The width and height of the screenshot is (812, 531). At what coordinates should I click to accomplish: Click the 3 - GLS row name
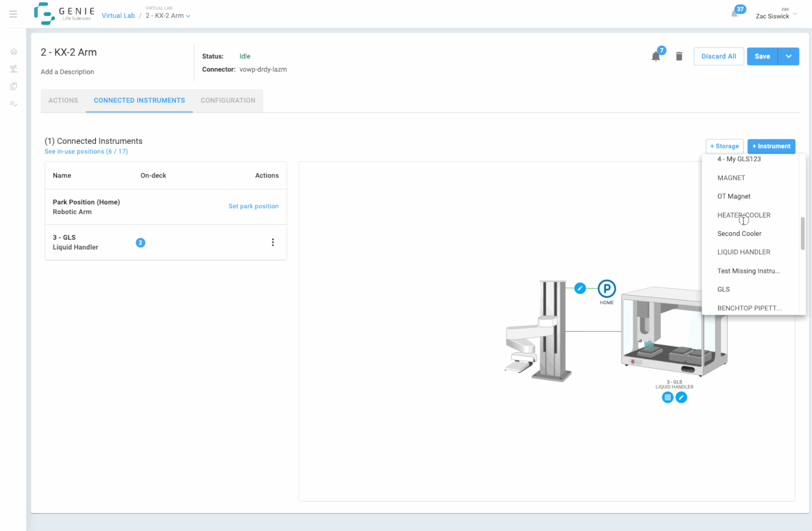click(64, 237)
